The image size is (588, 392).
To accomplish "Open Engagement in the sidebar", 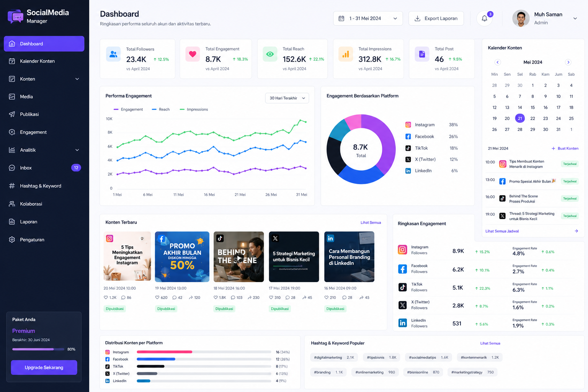I will 44,132.
